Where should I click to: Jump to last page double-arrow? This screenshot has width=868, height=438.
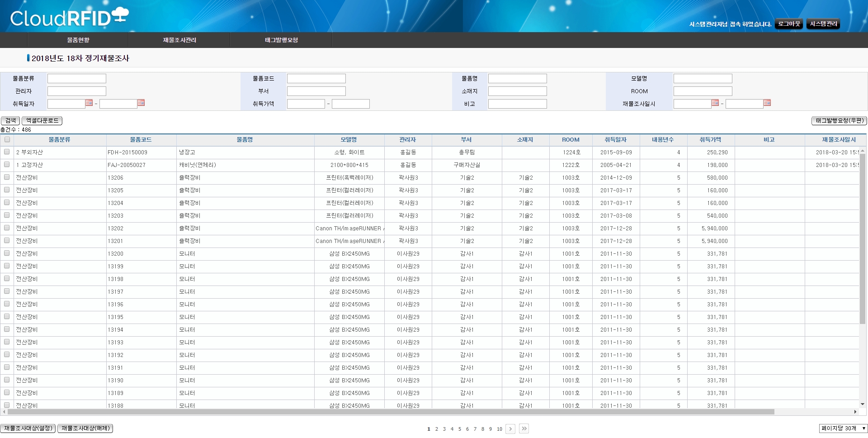click(524, 429)
